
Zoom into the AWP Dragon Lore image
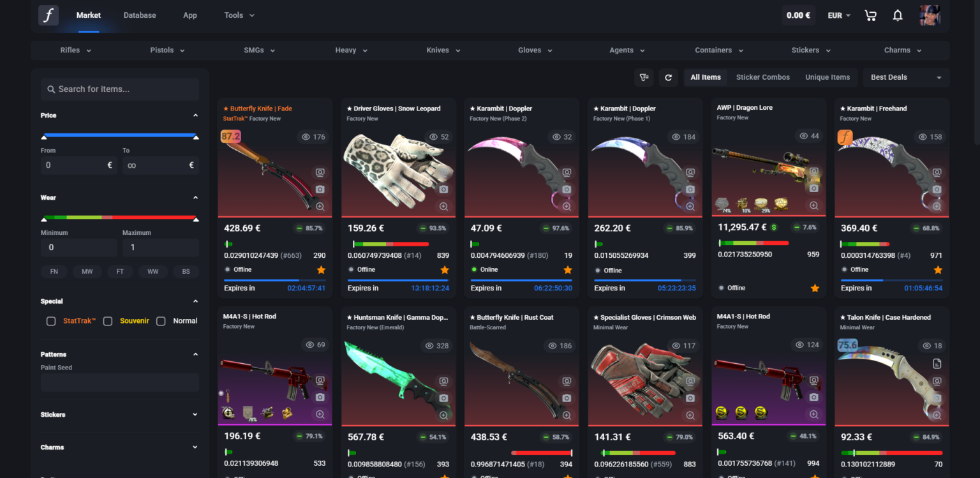click(813, 205)
